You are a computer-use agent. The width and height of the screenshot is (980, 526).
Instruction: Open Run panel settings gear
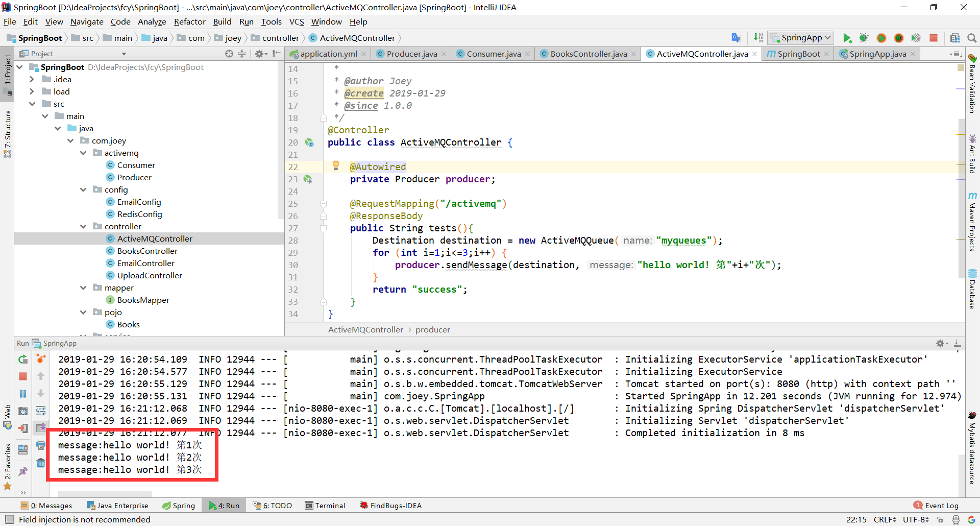click(x=942, y=344)
